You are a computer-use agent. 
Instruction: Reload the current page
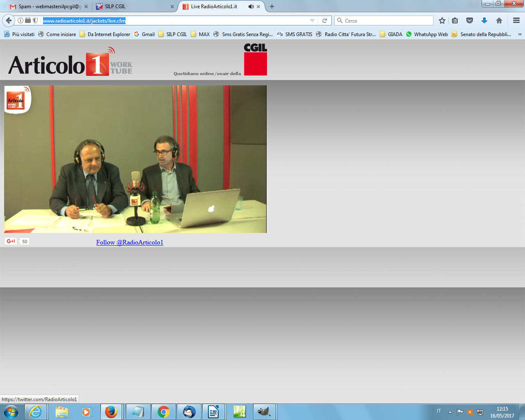(324, 21)
